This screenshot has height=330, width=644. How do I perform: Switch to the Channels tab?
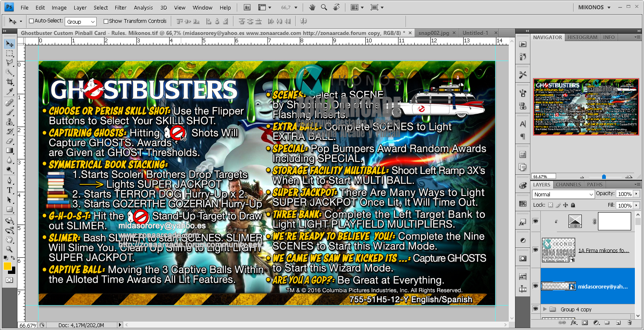tap(568, 185)
